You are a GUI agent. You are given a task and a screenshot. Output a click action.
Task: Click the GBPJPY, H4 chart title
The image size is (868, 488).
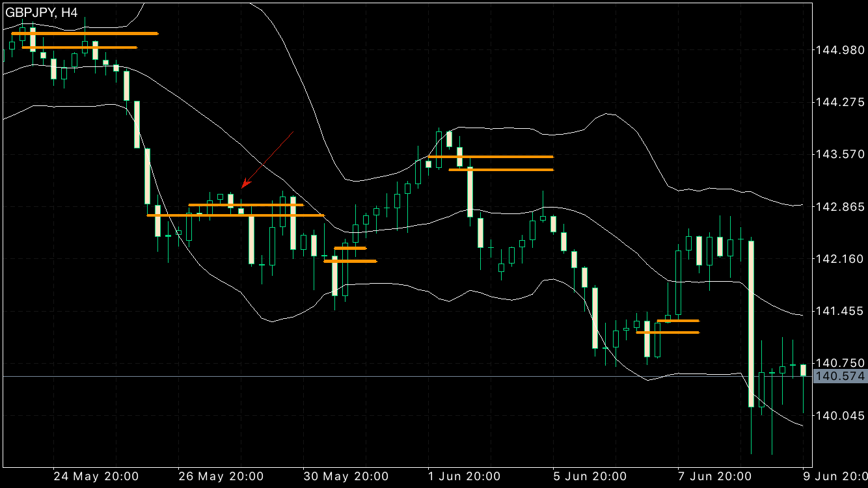pyautogui.click(x=43, y=12)
